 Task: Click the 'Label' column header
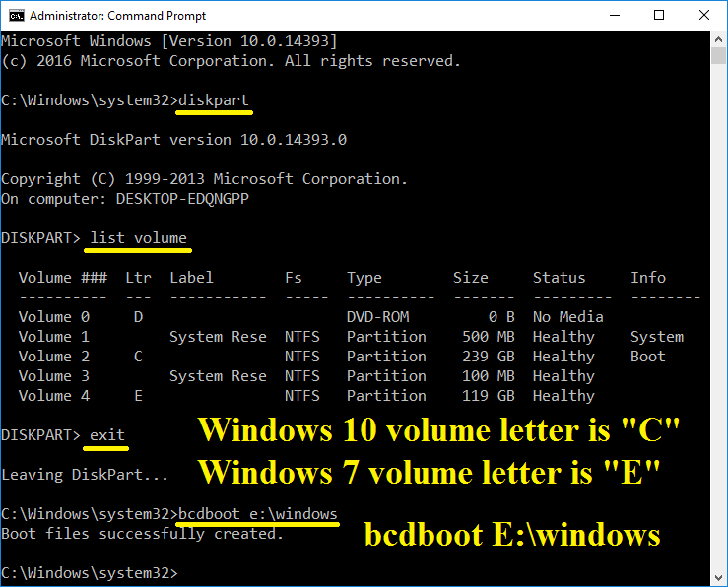191,278
